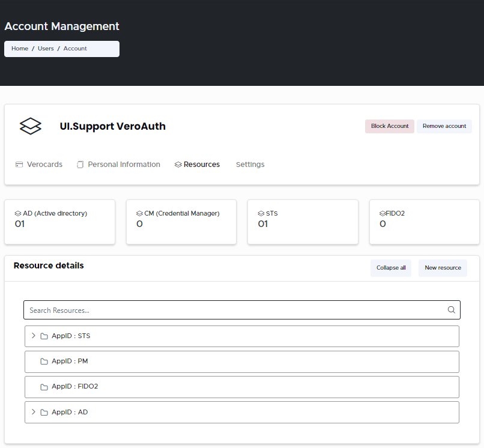
Task: Click the AD (Active directory) layers icon
Action: [x=18, y=213]
